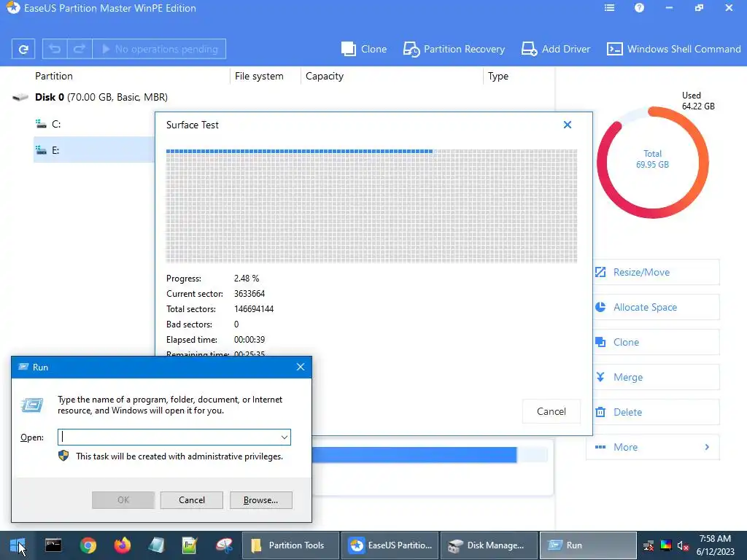
Task: Click the partition usage bar below dialog
Action: coord(429,455)
